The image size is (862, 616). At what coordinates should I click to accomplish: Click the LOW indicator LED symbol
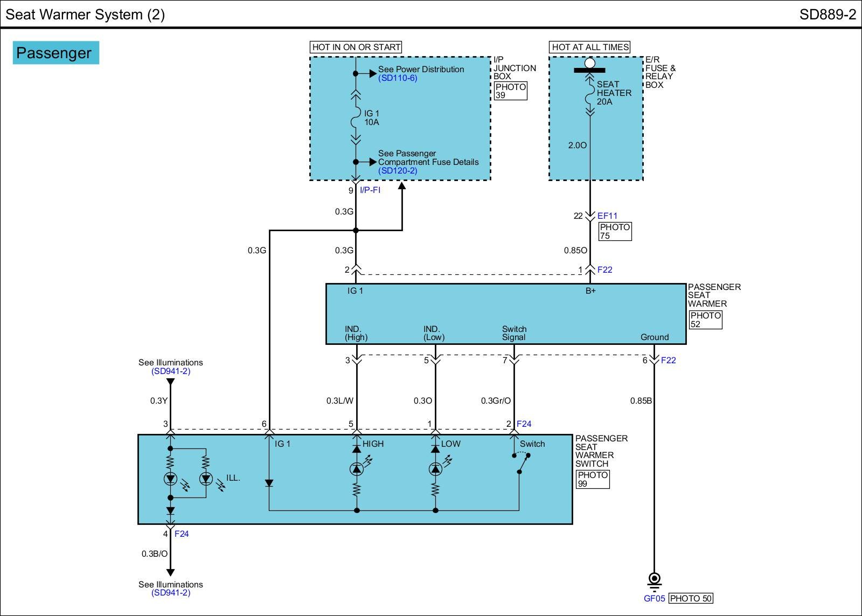coord(435,469)
